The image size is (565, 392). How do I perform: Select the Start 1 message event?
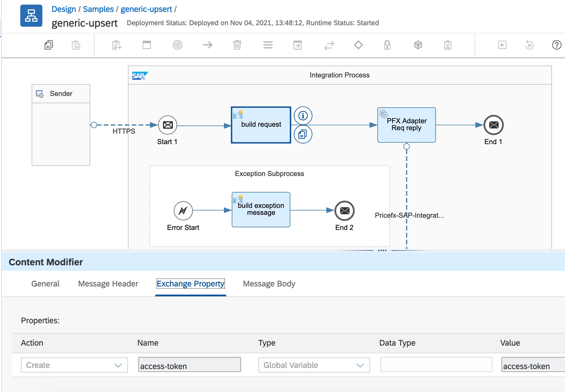168,125
